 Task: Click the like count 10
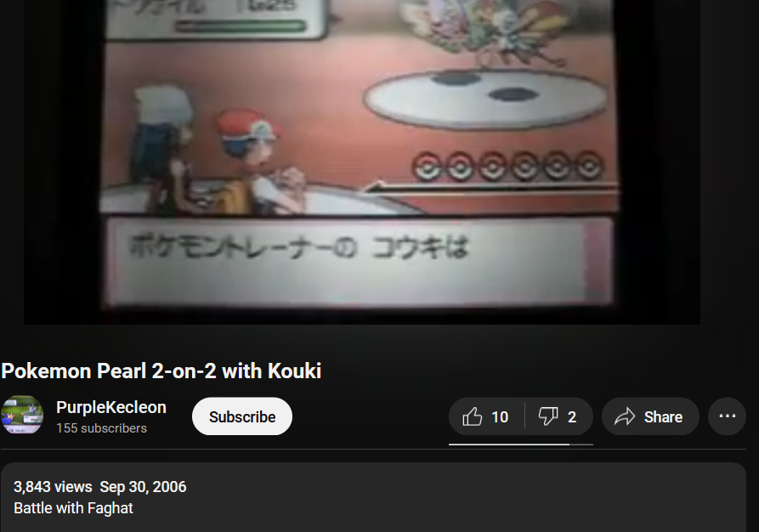(500, 416)
